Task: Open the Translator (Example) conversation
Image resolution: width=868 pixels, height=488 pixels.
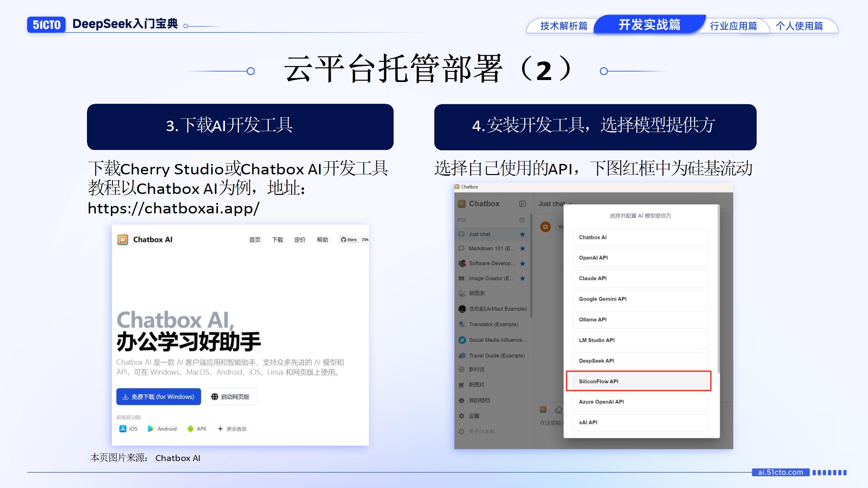Action: [x=493, y=324]
